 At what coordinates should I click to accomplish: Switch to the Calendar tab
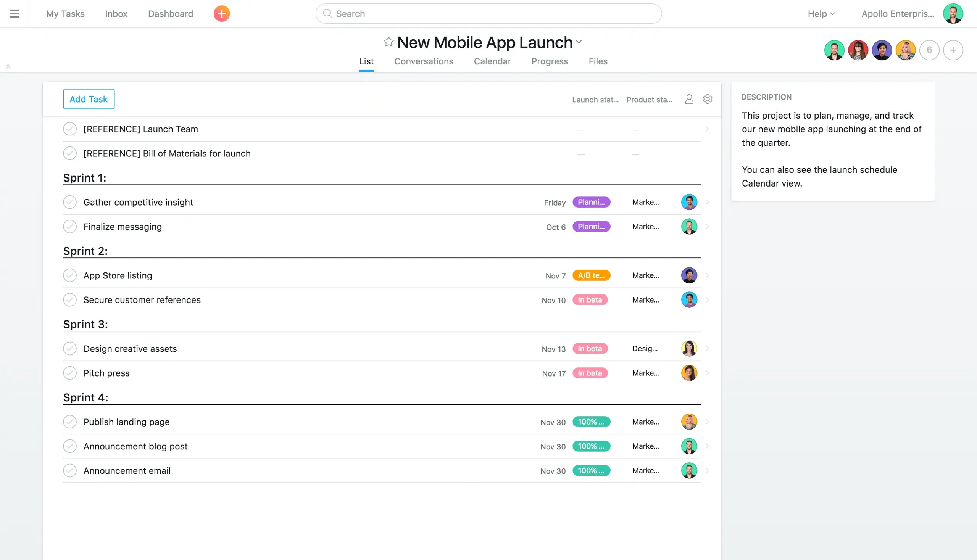[493, 61]
